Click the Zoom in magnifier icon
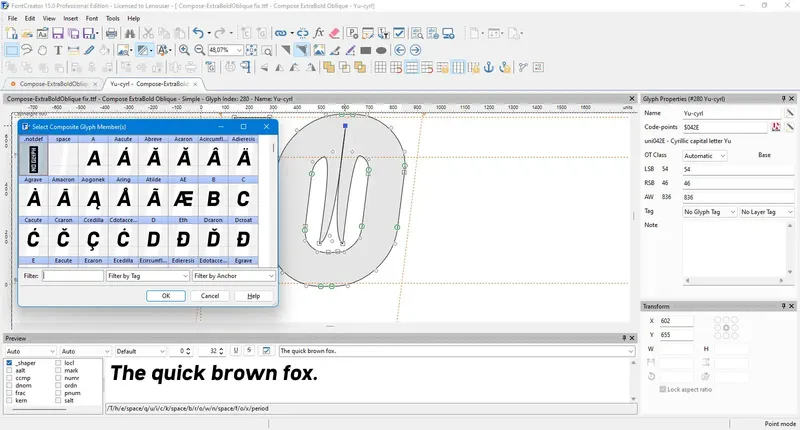 click(x=184, y=50)
